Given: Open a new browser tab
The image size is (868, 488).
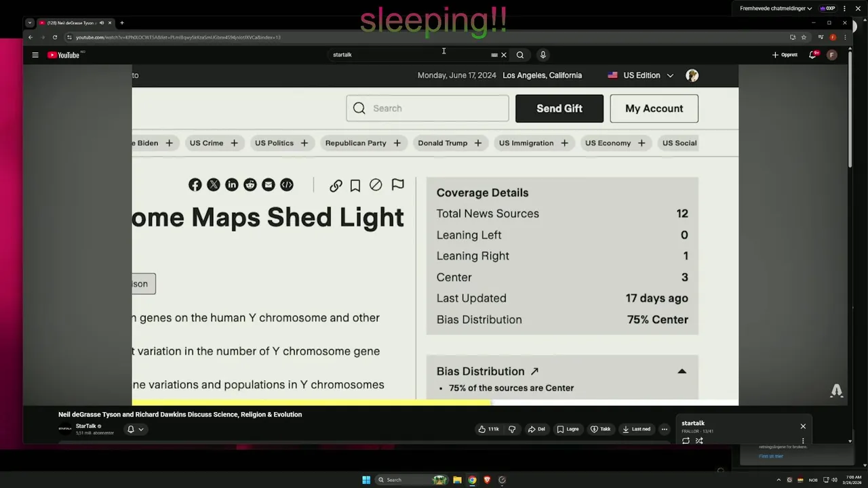Looking at the screenshot, I should click(122, 23).
